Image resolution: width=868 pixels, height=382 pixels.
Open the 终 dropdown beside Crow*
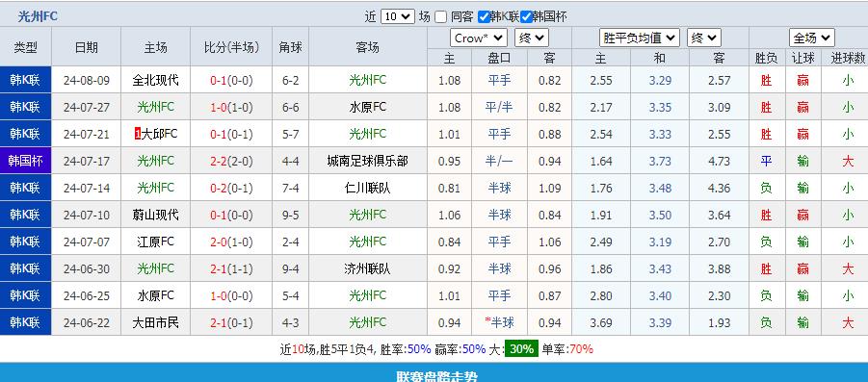[532, 38]
